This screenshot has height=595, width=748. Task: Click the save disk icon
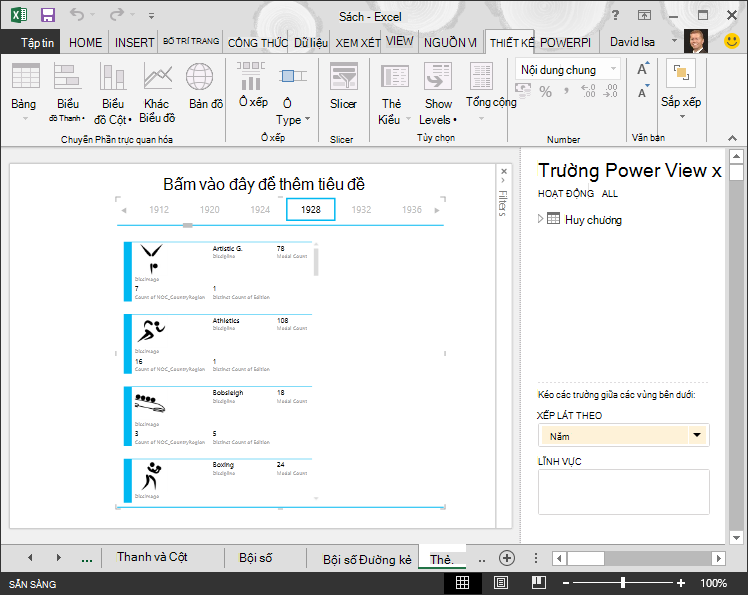click(48, 15)
